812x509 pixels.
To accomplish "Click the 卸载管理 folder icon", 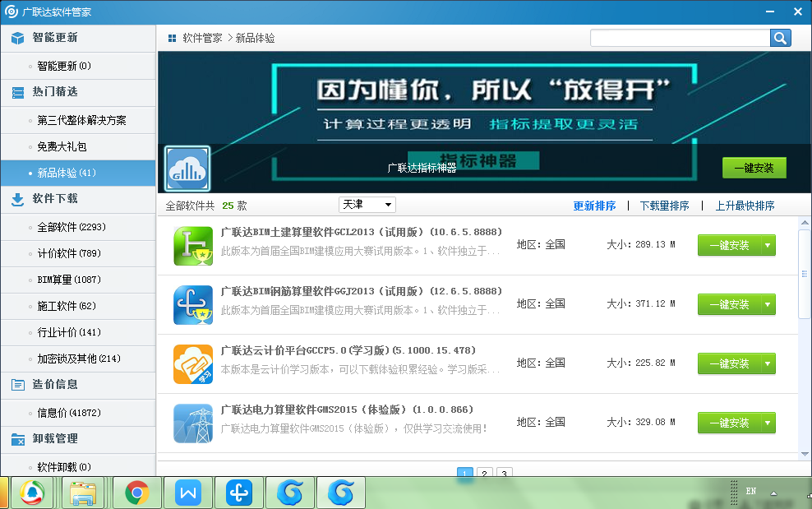I will click(x=17, y=439).
